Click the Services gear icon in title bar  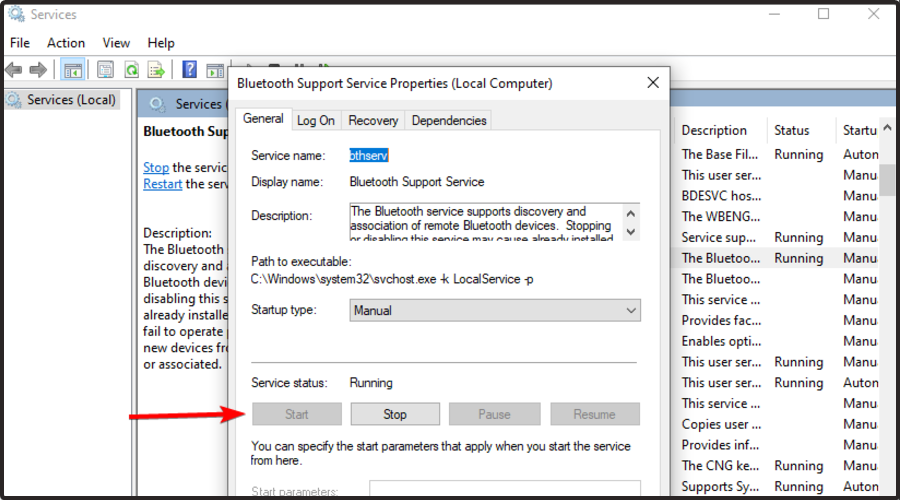point(16,14)
